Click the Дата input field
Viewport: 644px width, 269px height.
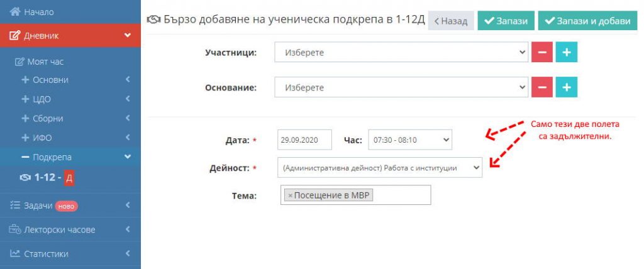[305, 140]
